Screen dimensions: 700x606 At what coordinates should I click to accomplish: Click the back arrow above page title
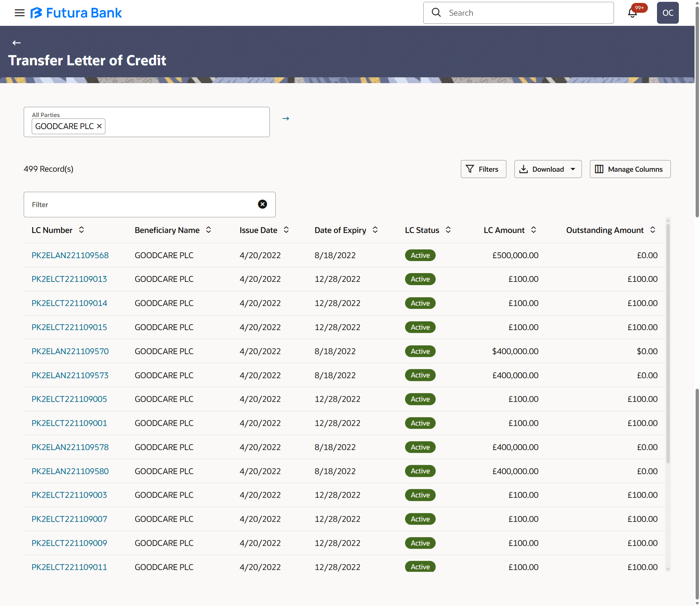[16, 43]
